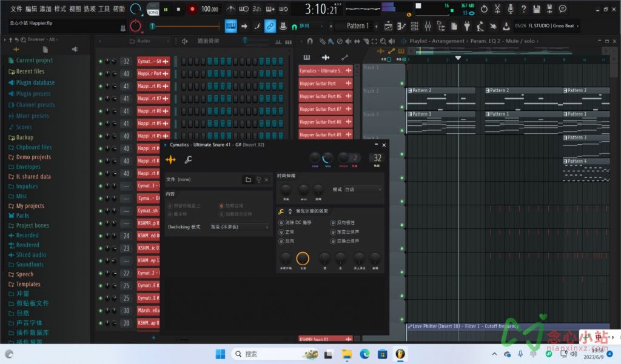Viewport: 621px width, 364px height.
Task: Click the plugin picker plug icon
Action: point(467,26)
